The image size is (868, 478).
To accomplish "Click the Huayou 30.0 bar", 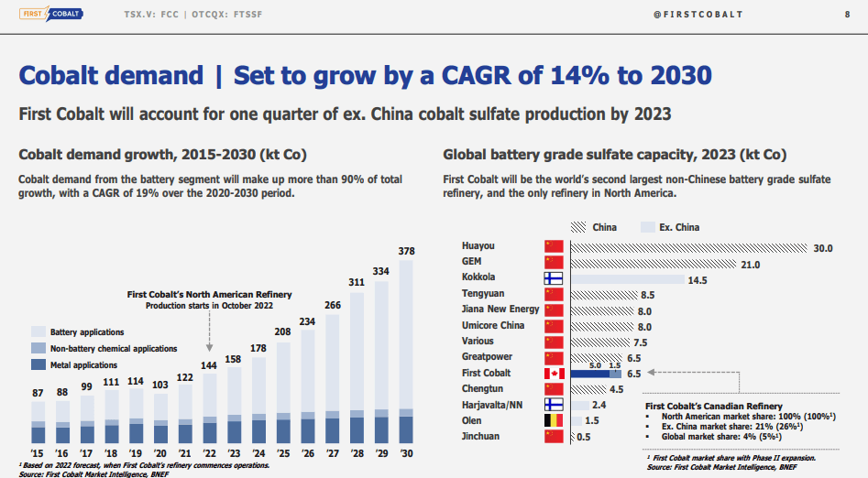I will (689, 248).
